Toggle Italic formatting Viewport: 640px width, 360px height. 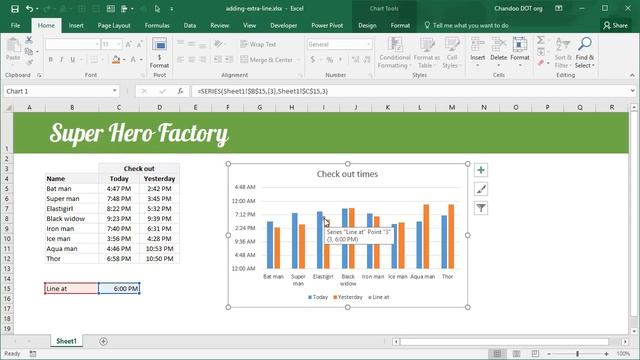click(62, 60)
